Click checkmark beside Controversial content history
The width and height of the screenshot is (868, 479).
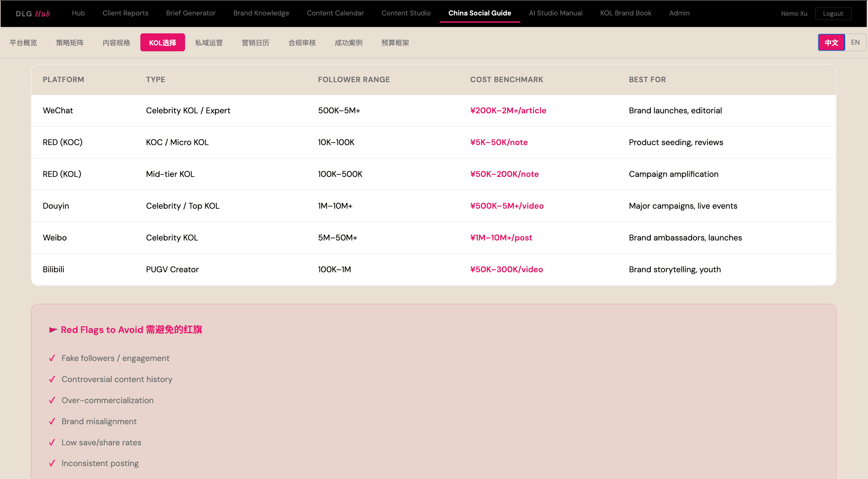[52, 379]
